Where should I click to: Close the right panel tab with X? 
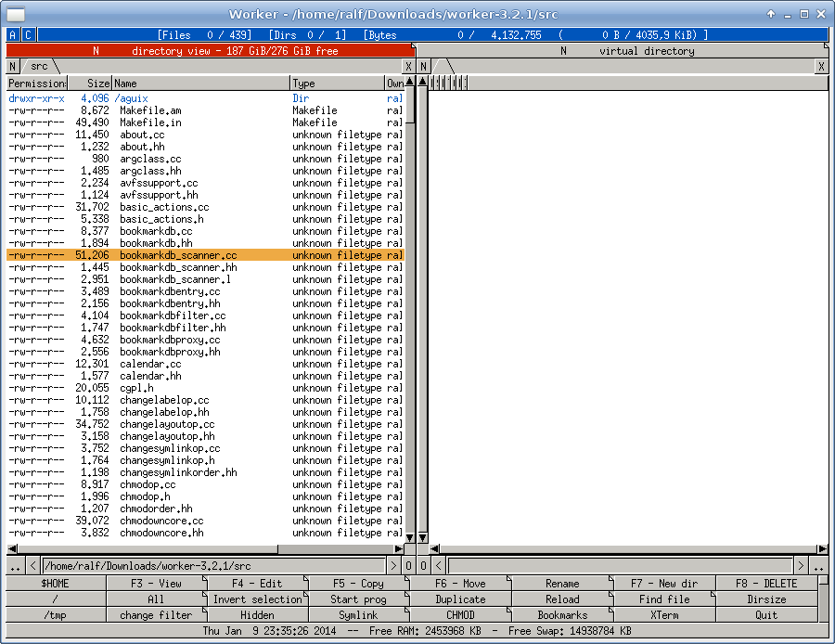pos(820,67)
